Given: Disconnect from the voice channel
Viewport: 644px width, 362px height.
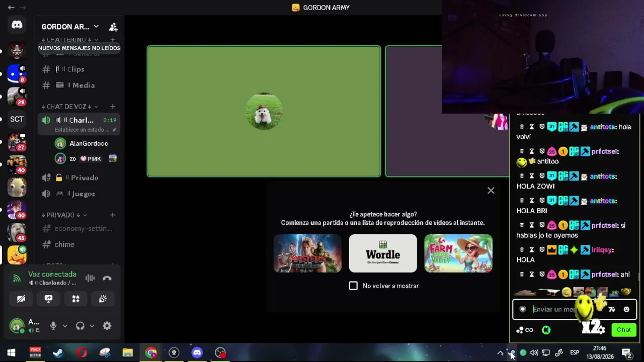Looking at the screenshot, I should pos(107,278).
